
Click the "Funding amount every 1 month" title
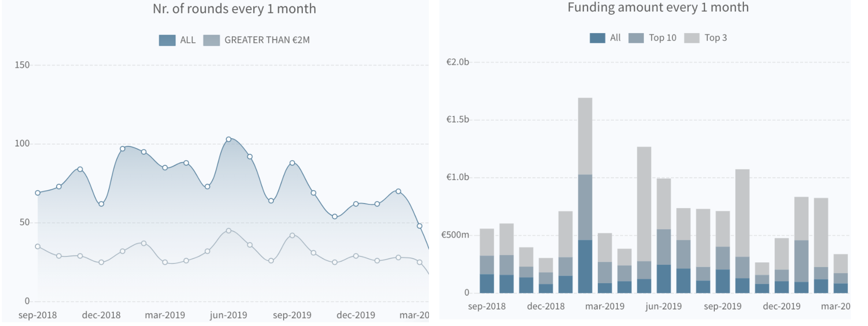(x=658, y=7)
